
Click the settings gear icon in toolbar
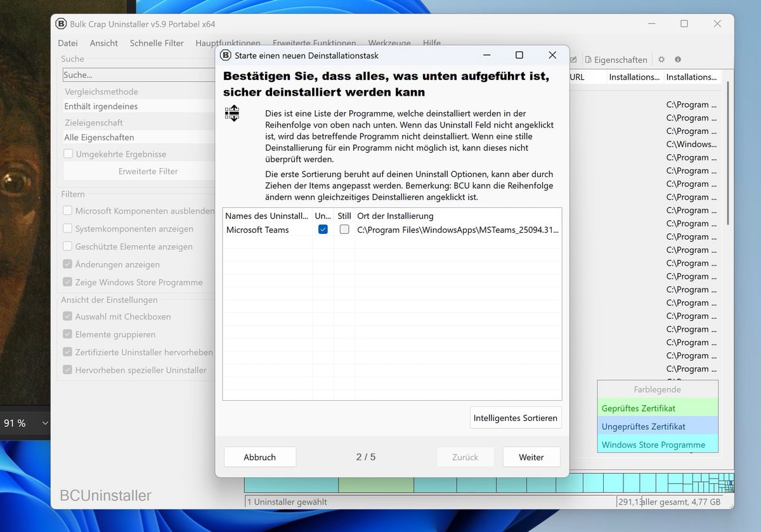(x=661, y=60)
